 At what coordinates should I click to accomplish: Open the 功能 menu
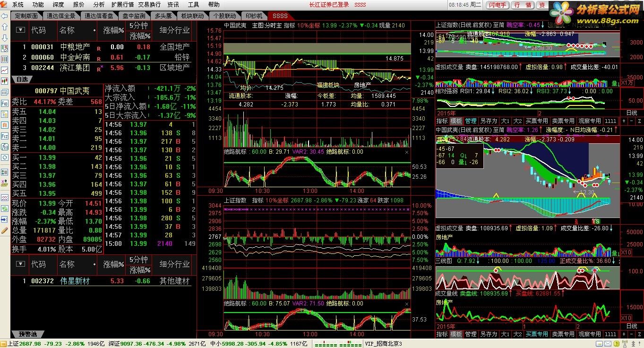pos(38,4)
